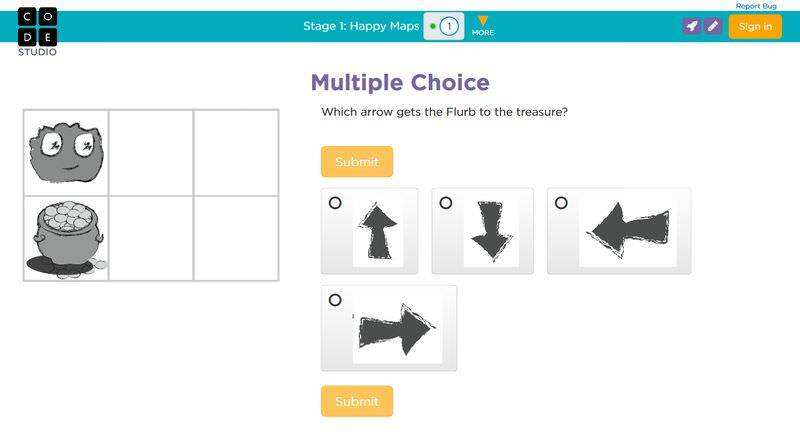Open the Report Bug link
The image size is (800, 440).
[756, 6]
